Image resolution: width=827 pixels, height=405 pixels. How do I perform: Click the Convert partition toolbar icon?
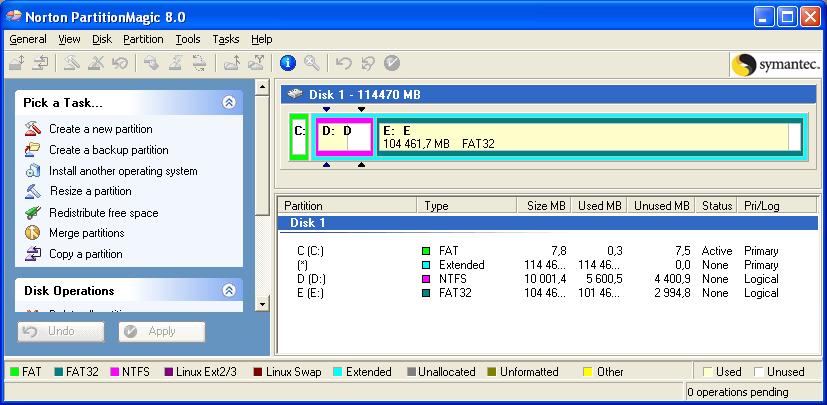[199, 63]
